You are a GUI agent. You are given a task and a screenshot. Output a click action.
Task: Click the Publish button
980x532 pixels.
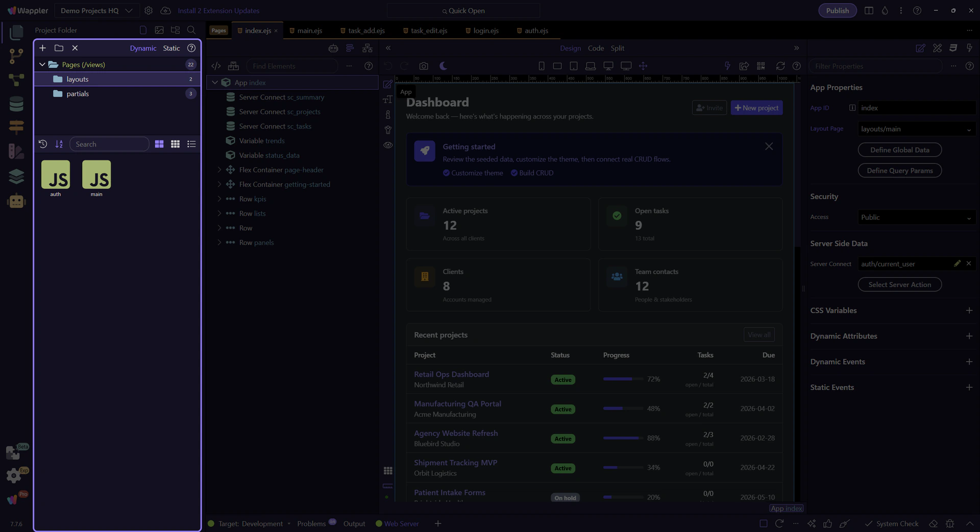point(837,11)
